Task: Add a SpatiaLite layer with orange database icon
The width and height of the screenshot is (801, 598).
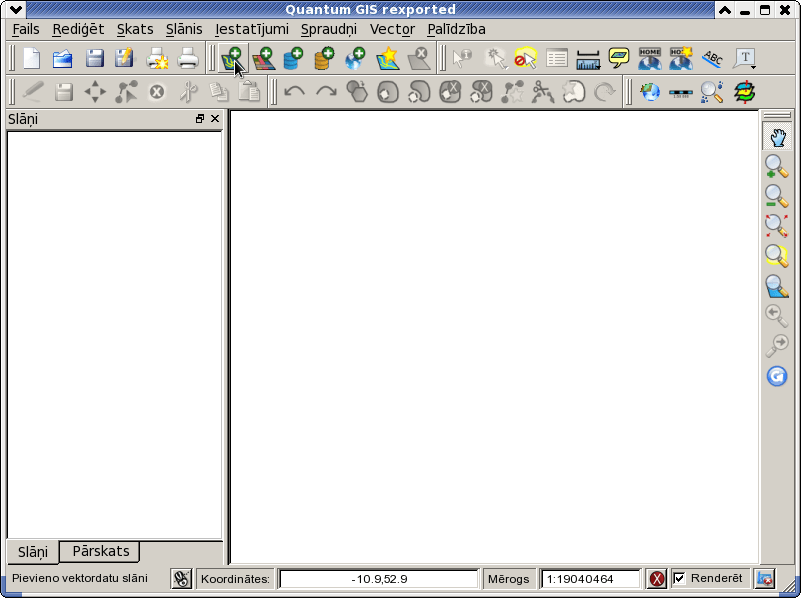Action: pos(324,58)
